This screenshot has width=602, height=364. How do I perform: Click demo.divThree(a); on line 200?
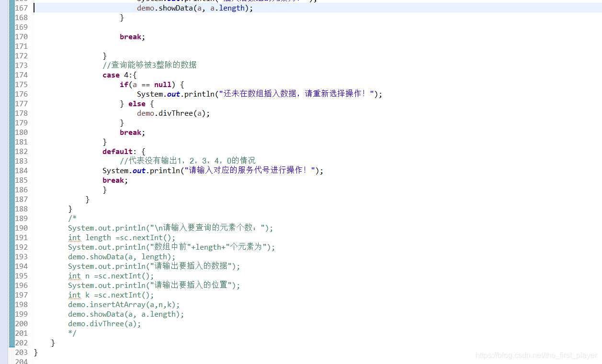(104, 324)
